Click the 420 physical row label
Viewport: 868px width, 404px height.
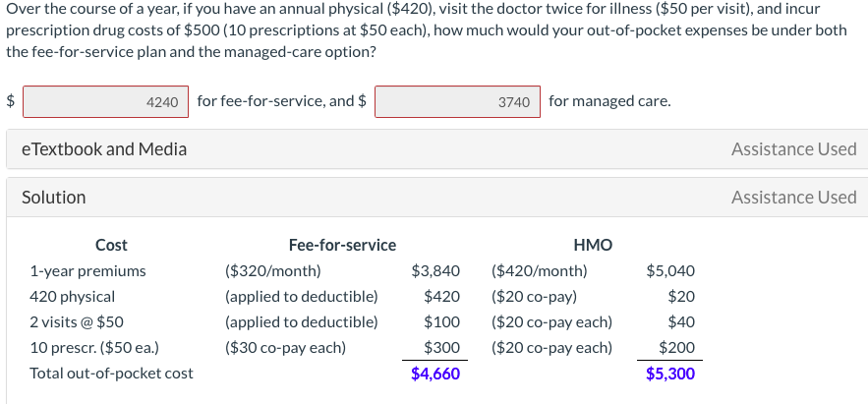[73, 296]
